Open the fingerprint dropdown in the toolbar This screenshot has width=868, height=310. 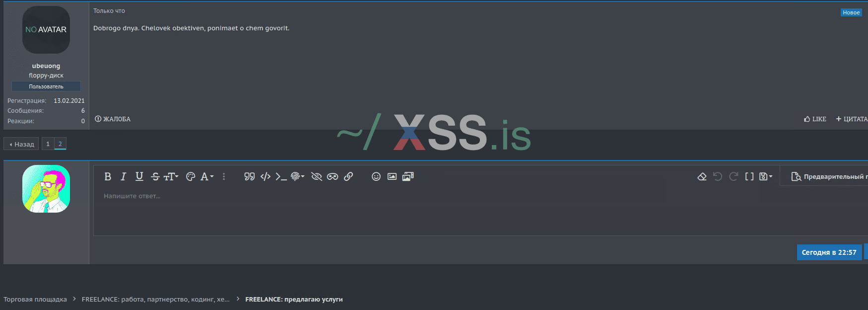click(297, 176)
